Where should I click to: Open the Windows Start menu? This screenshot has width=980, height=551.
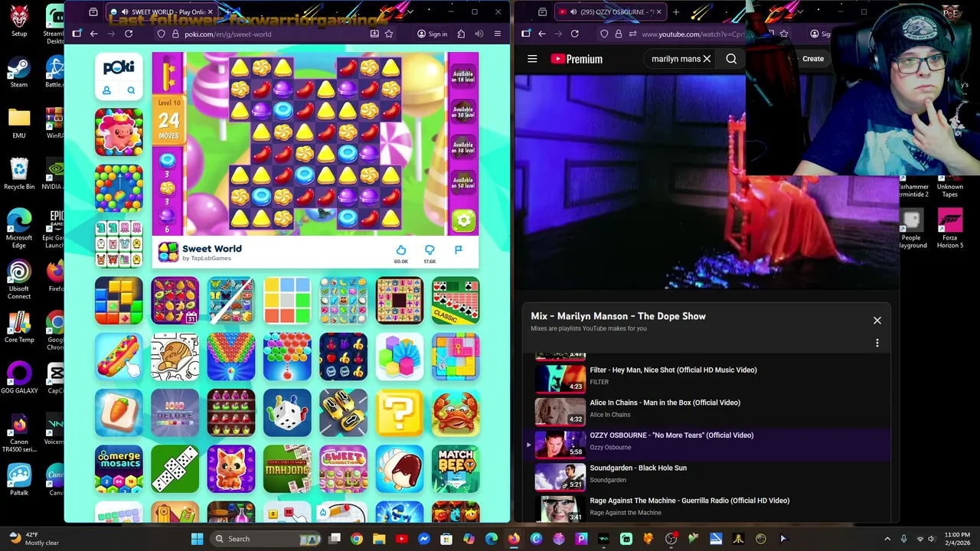197,539
